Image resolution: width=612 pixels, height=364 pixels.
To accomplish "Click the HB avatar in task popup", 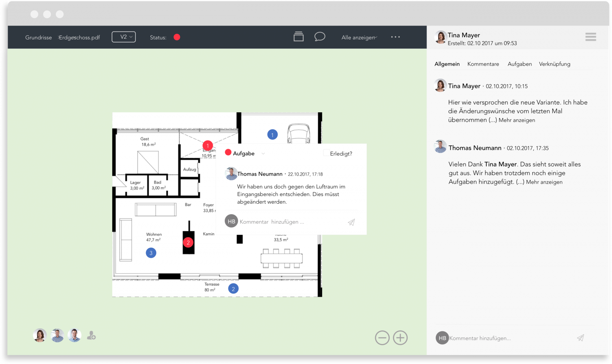I will point(231,221).
